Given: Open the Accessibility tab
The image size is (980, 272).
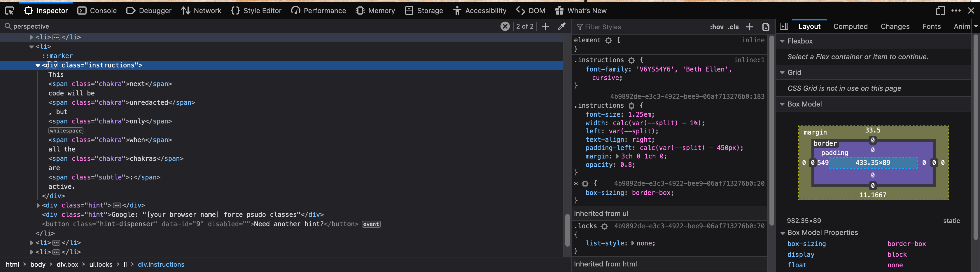Looking at the screenshot, I should [480, 11].
